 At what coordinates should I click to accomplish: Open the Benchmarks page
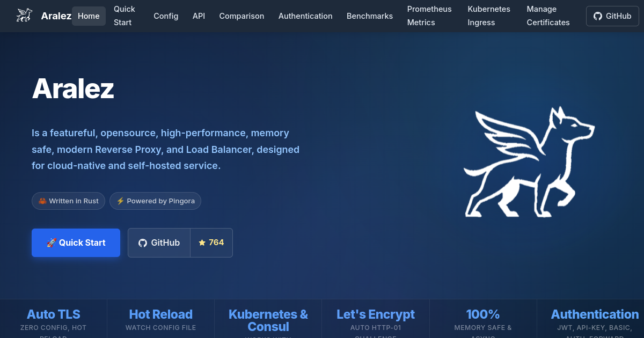pyautogui.click(x=370, y=16)
